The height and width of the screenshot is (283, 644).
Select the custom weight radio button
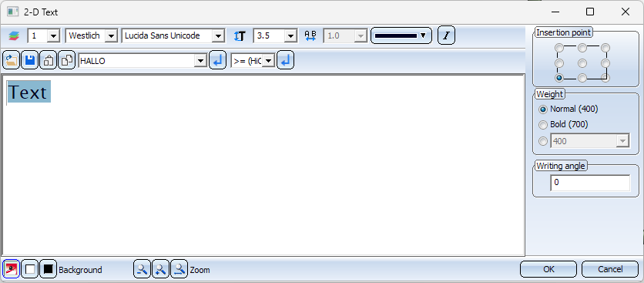[543, 141]
